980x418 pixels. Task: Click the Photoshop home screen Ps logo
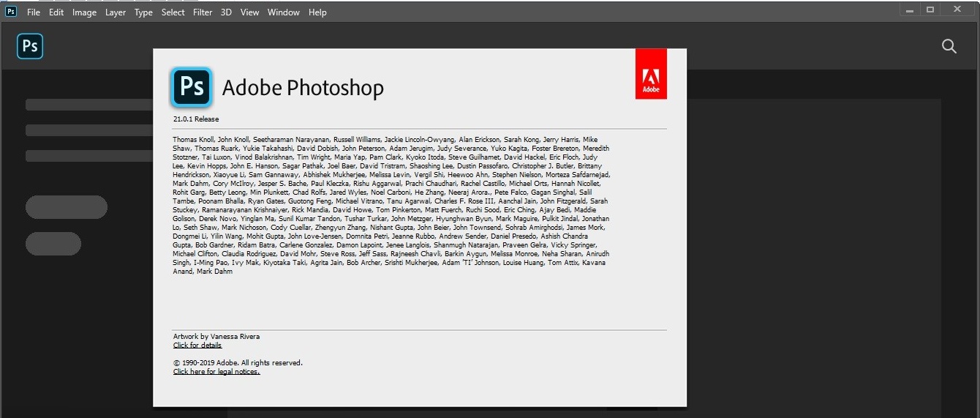tap(30, 46)
